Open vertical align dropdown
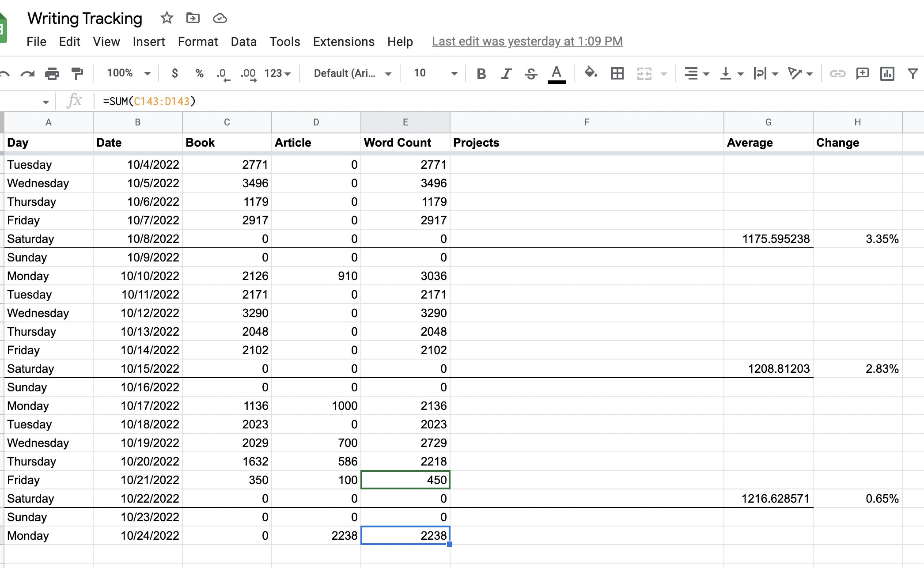The height and width of the screenshot is (568, 924). click(x=731, y=73)
